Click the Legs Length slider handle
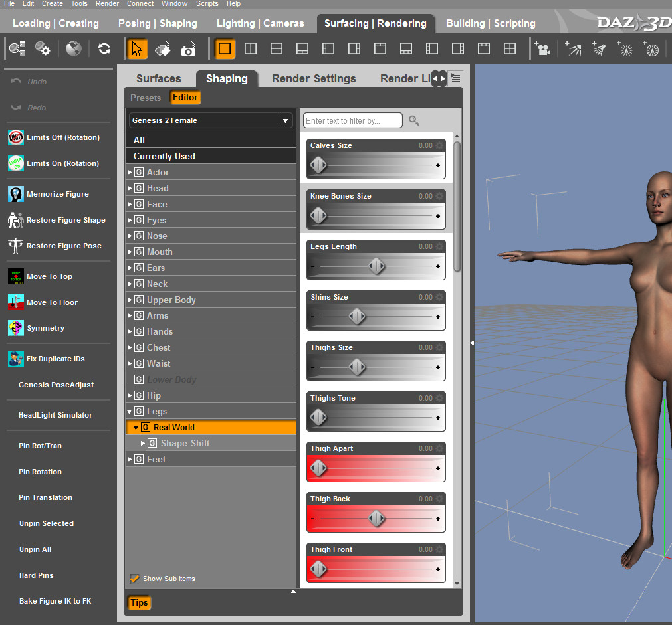This screenshot has height=625, width=672. pos(377,266)
